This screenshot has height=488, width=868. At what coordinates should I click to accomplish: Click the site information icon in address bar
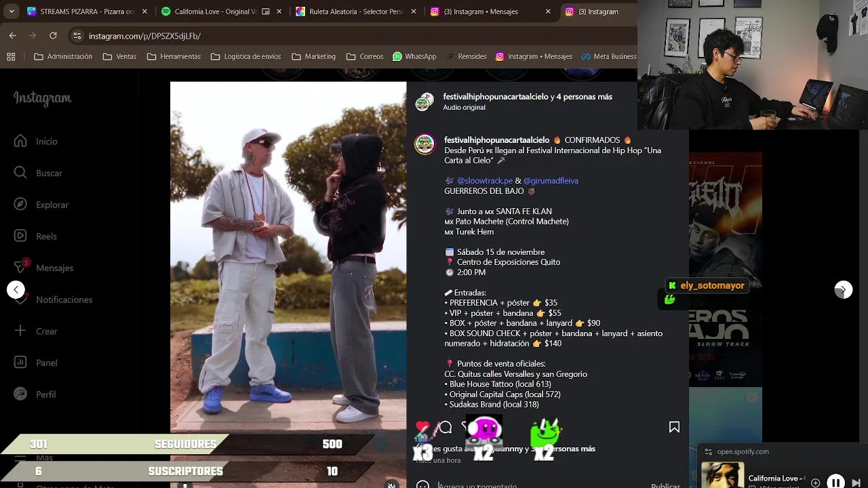click(x=77, y=35)
